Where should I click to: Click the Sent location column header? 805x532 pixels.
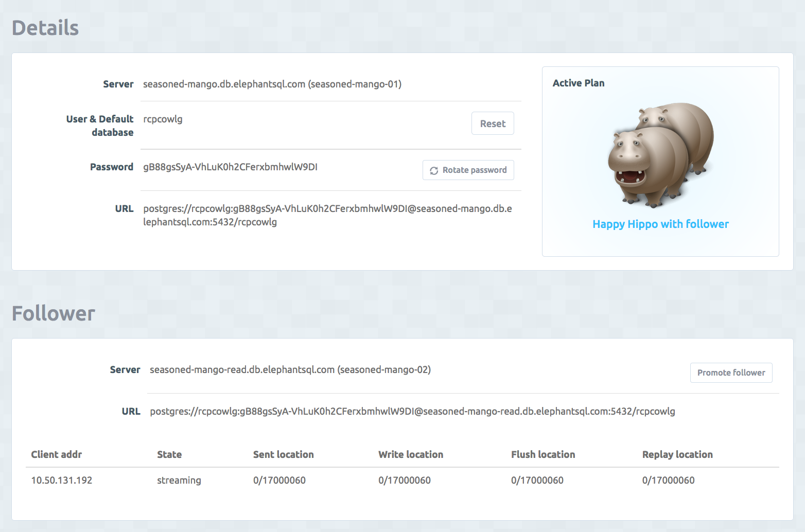(283, 454)
